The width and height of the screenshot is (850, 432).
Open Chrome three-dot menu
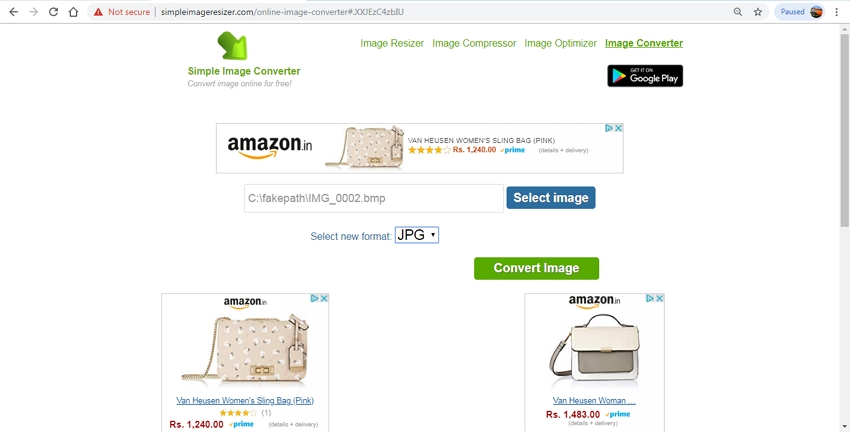[837, 11]
